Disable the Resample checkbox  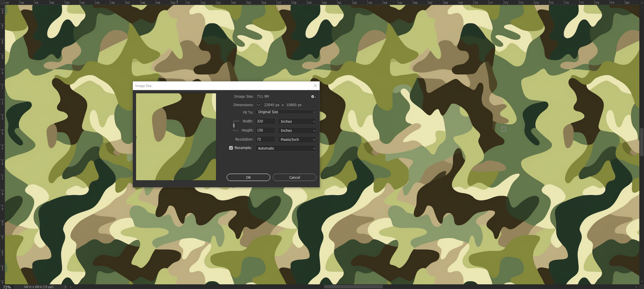coord(231,147)
